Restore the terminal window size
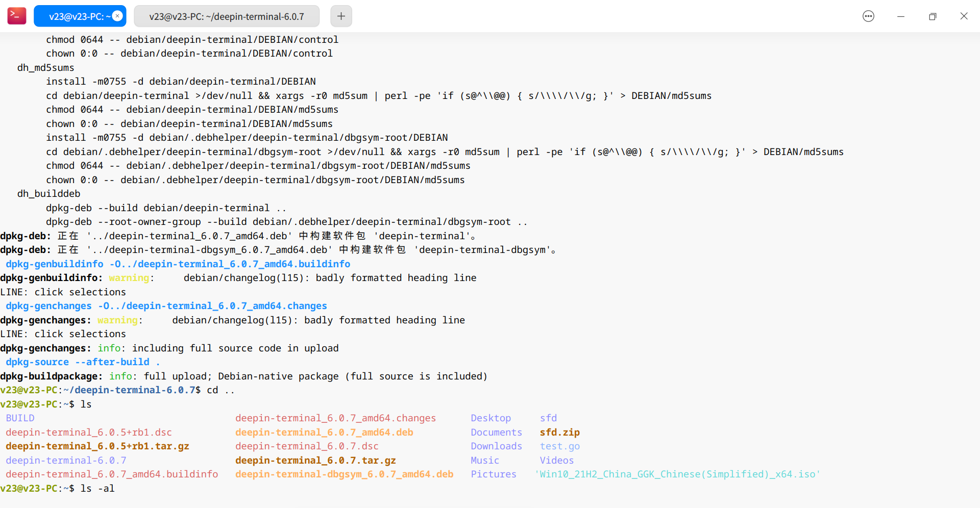 (933, 16)
